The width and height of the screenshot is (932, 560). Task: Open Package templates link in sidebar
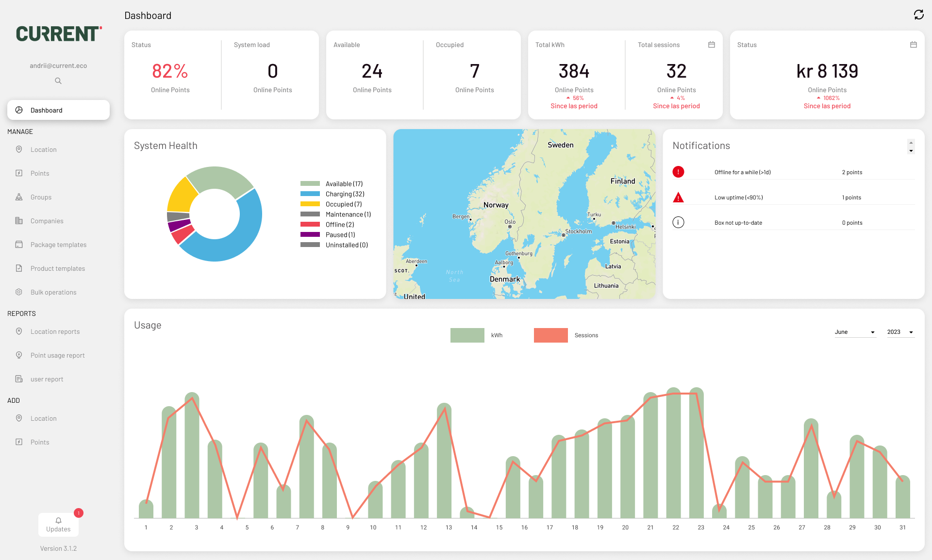click(58, 245)
